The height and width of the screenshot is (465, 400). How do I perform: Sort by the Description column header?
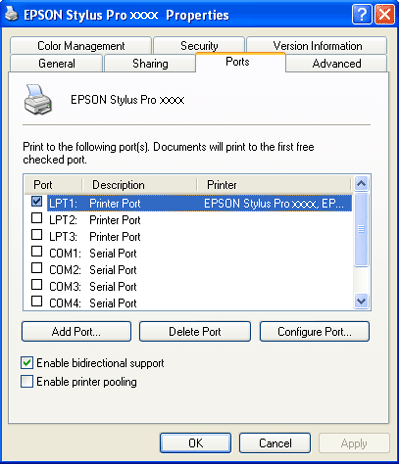point(139,185)
